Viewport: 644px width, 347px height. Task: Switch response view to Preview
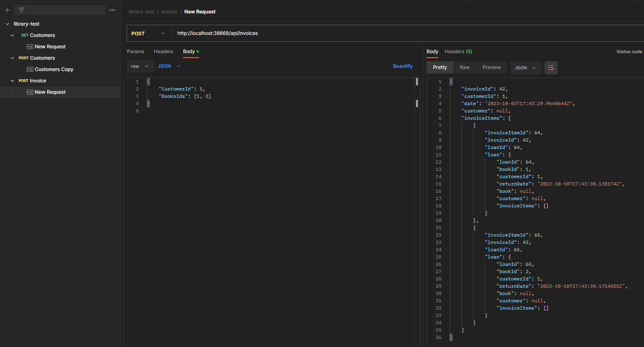(492, 67)
